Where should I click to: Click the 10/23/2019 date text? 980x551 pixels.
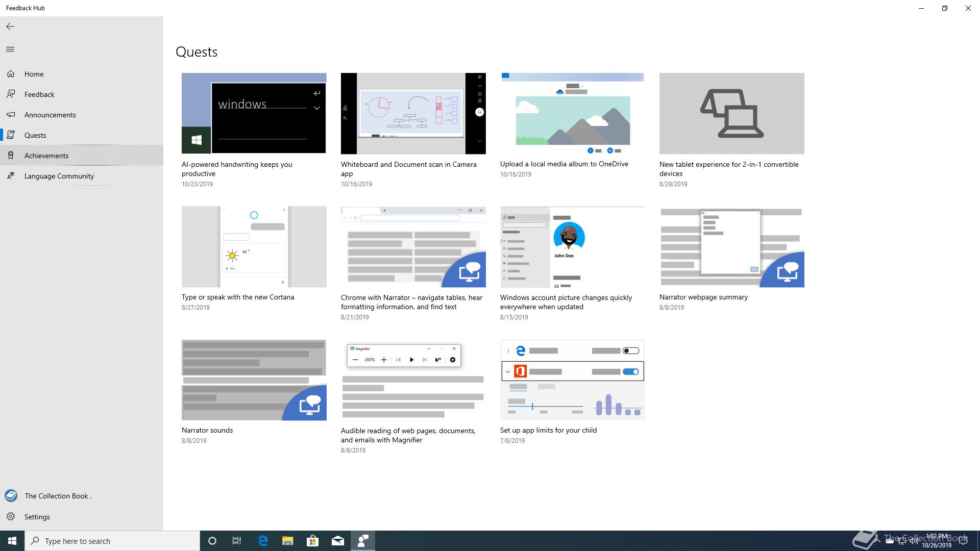click(197, 184)
